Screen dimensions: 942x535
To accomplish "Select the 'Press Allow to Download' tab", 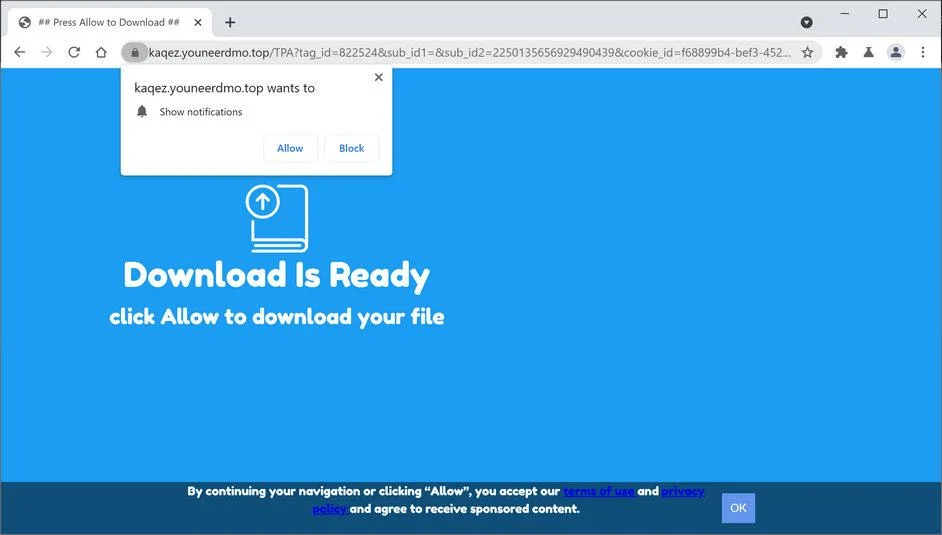I will click(x=110, y=22).
